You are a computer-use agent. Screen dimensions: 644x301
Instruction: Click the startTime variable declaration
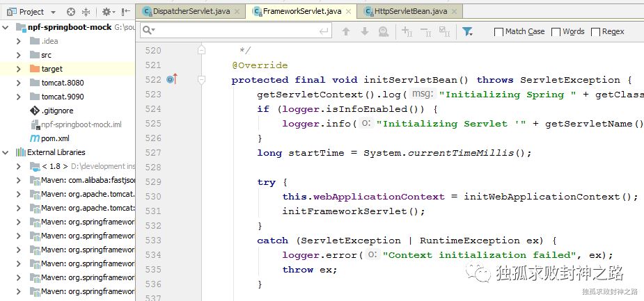point(316,153)
